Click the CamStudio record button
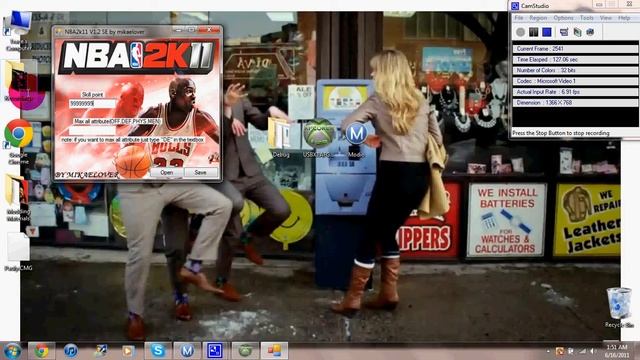640x360 pixels. pyautogui.click(x=520, y=32)
